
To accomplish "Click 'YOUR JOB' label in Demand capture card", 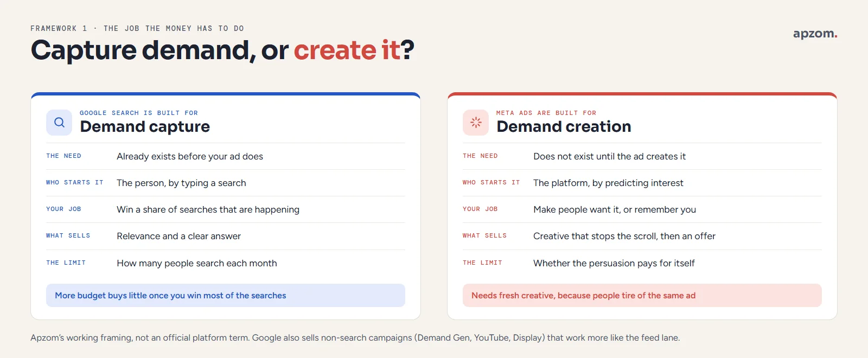I will point(63,209).
